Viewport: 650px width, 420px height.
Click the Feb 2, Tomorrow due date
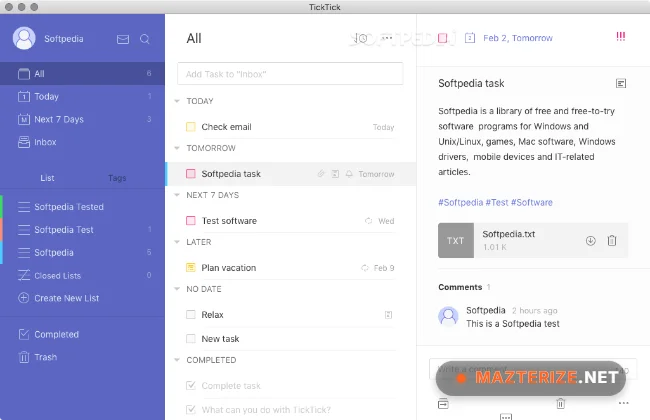(518, 38)
